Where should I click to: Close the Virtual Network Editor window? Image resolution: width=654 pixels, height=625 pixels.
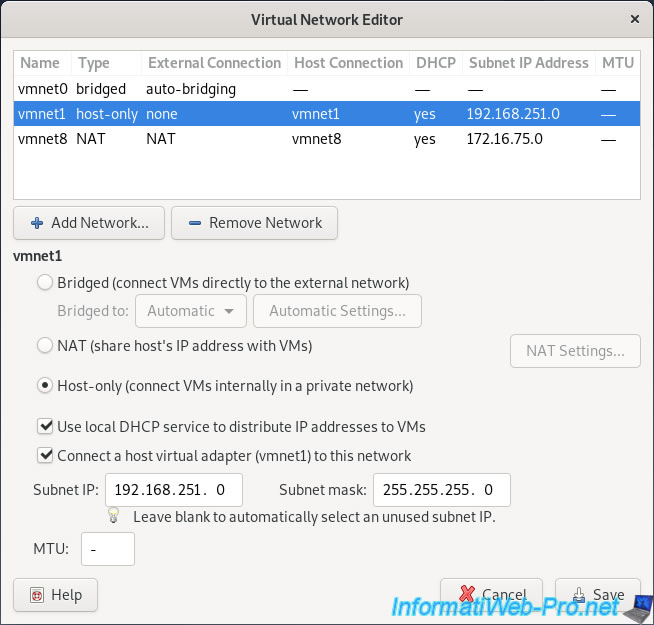point(636,18)
